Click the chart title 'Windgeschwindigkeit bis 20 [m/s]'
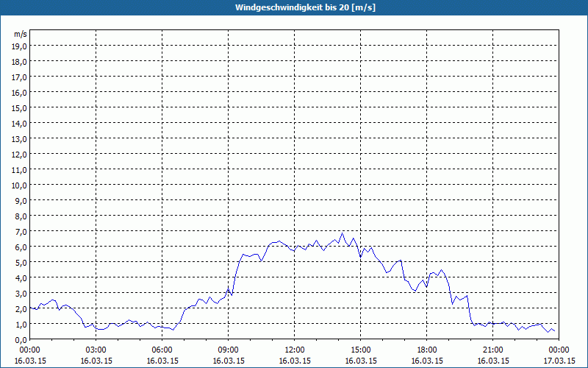The width and height of the screenshot is (588, 368). click(305, 7)
